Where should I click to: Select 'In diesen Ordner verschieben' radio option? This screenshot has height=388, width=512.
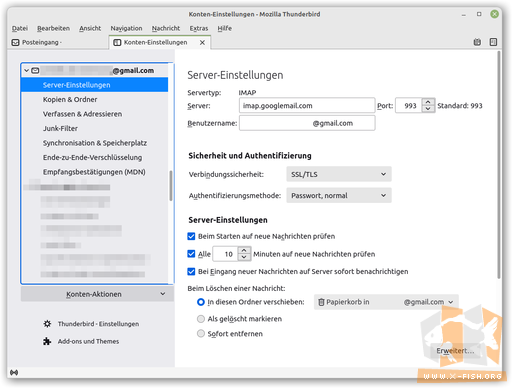coord(201,302)
